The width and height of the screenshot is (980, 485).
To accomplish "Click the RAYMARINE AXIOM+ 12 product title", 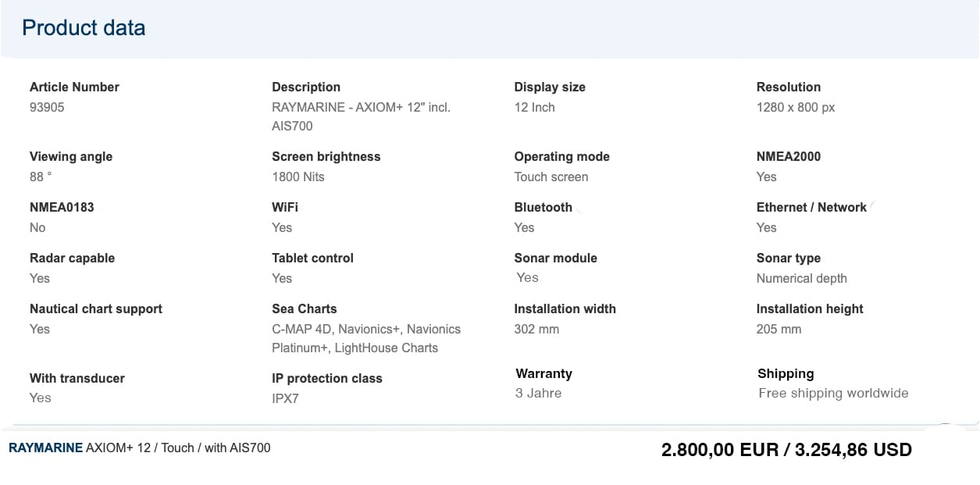I will [139, 448].
